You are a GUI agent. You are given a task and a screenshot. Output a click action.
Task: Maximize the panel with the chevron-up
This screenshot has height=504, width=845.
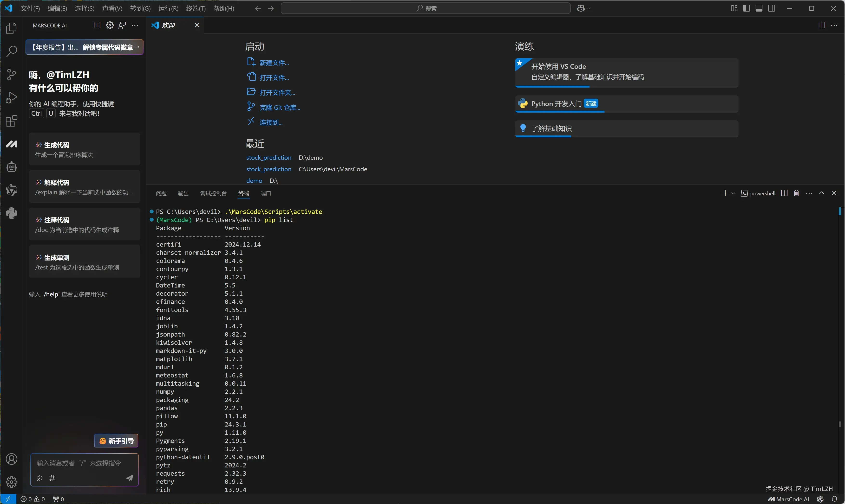822,193
